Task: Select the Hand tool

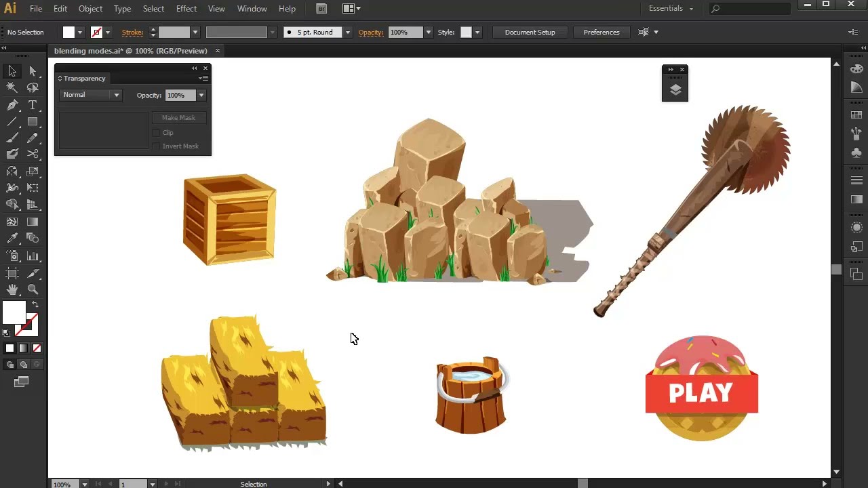Action: (x=12, y=289)
